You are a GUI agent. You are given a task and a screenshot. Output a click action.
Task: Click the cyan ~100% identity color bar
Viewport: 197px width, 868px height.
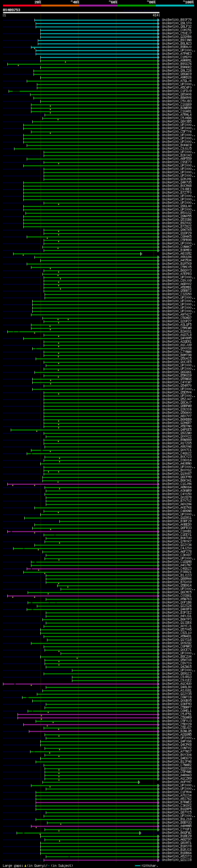point(175,6)
